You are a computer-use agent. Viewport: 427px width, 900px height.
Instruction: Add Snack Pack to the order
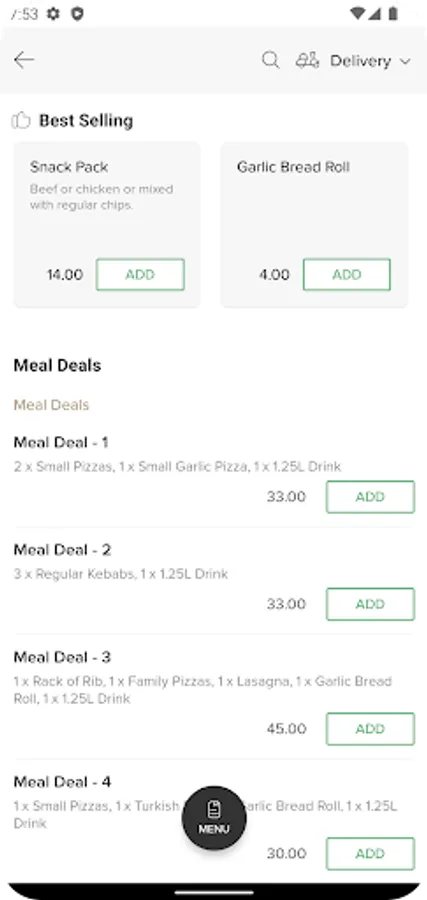[x=140, y=274]
